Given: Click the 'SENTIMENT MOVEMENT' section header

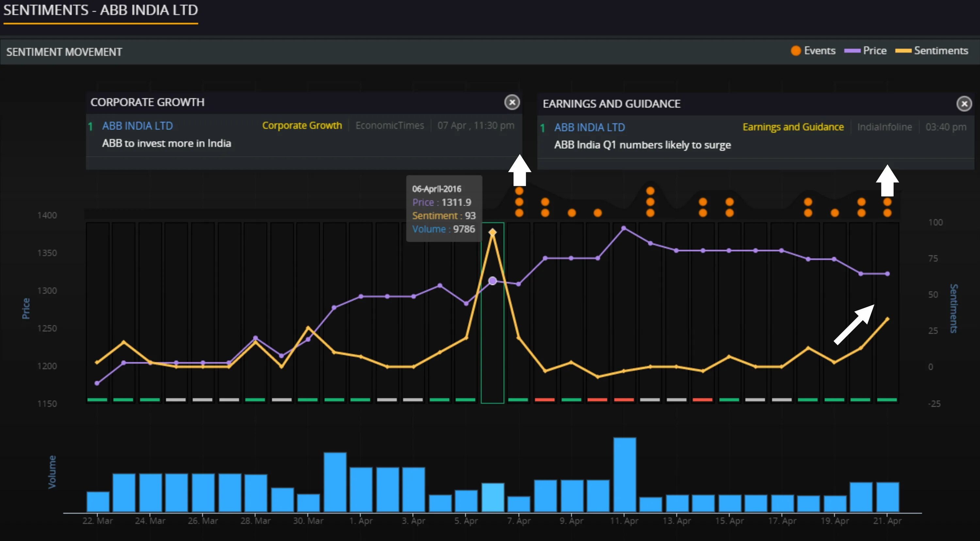Looking at the screenshot, I should pos(64,52).
